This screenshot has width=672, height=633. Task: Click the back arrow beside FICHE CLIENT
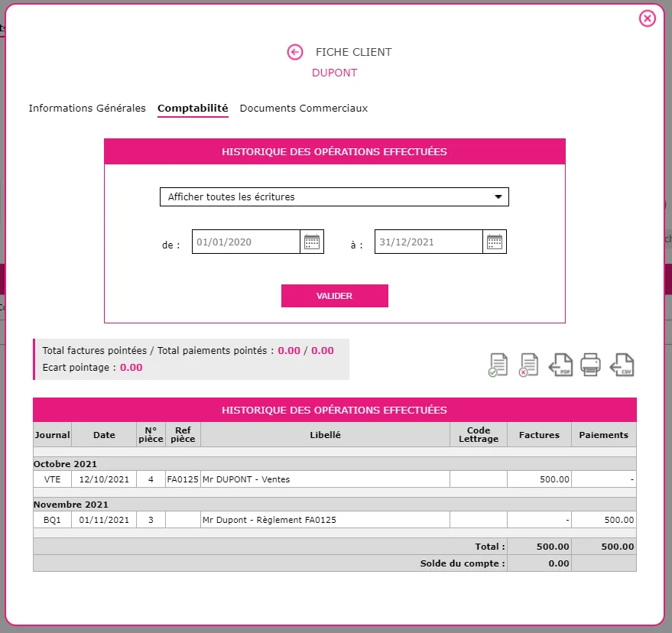click(x=295, y=52)
